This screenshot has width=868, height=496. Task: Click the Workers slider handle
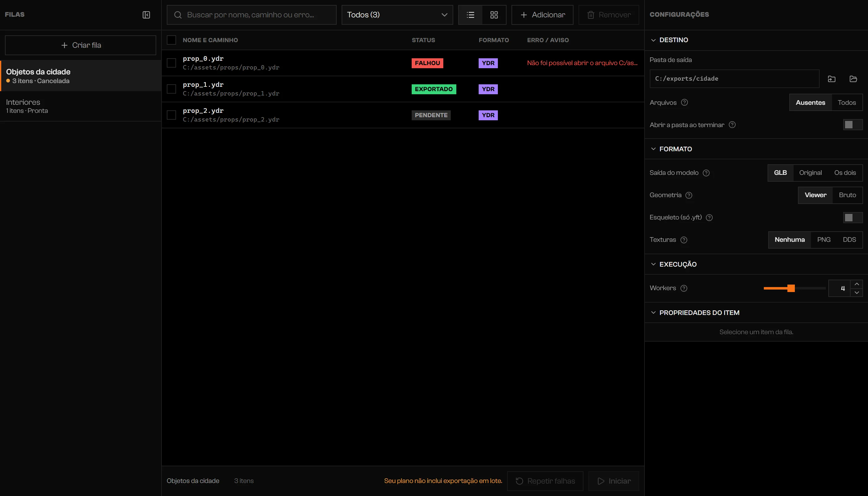pyautogui.click(x=791, y=288)
